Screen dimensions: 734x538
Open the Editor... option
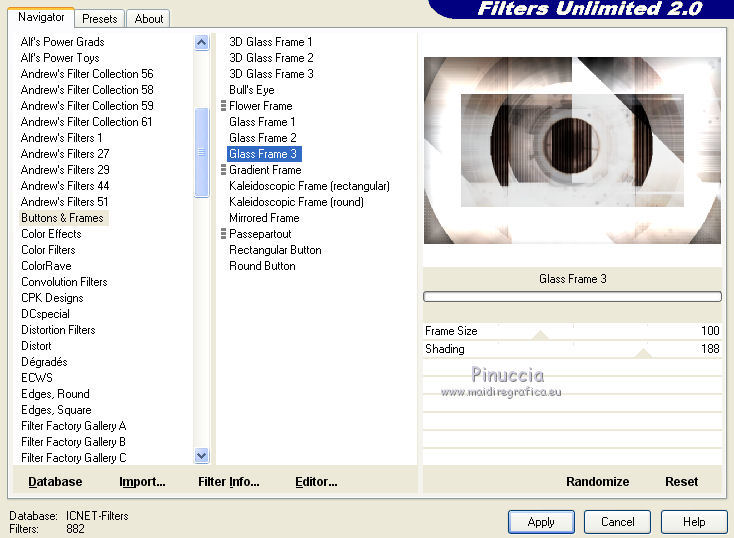coord(316,482)
